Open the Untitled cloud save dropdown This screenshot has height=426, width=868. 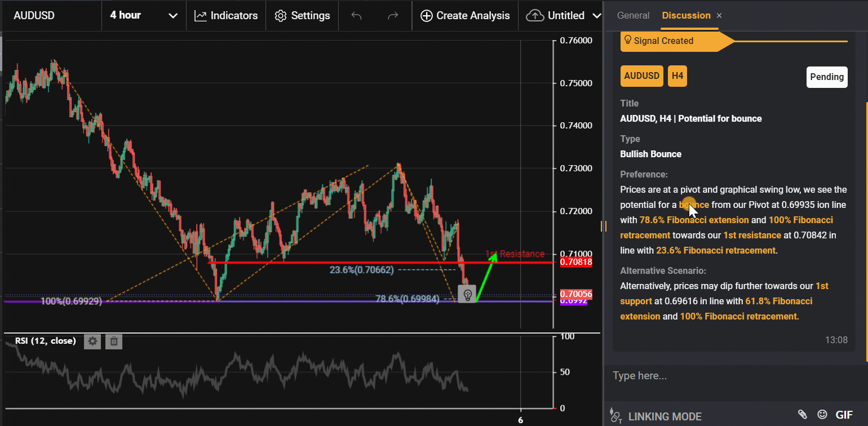564,16
